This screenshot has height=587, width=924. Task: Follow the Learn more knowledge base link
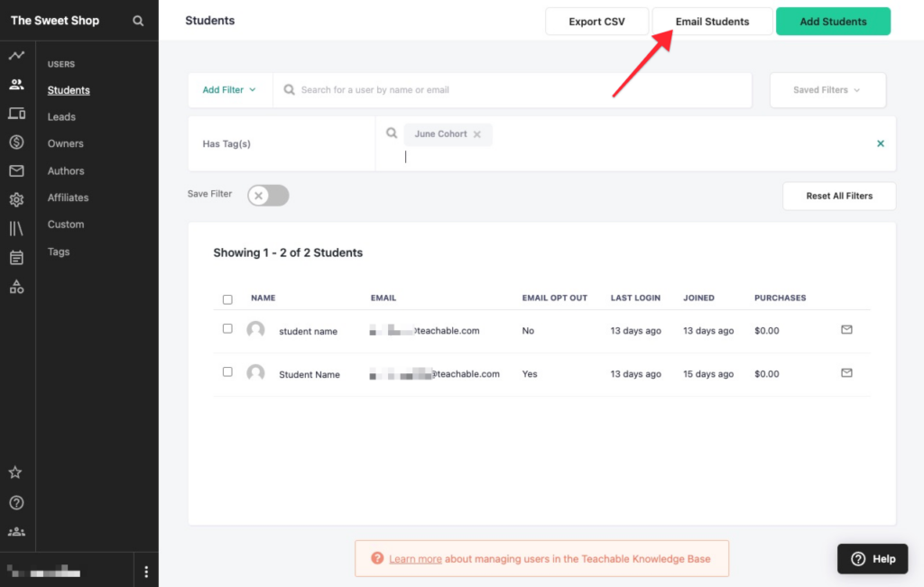click(x=415, y=559)
